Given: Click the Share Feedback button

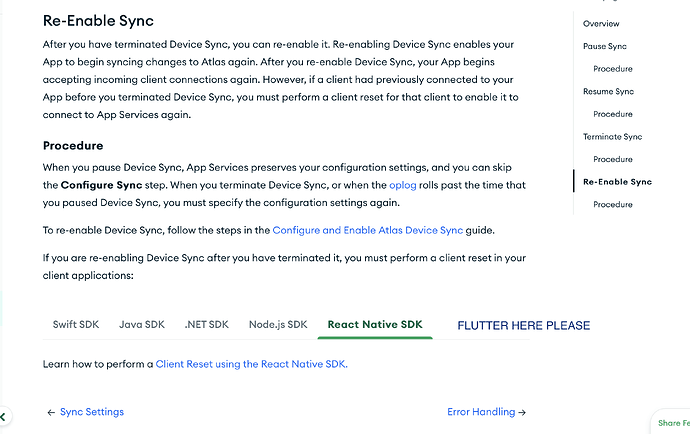Looking at the screenshot, I should pyautogui.click(x=671, y=423).
